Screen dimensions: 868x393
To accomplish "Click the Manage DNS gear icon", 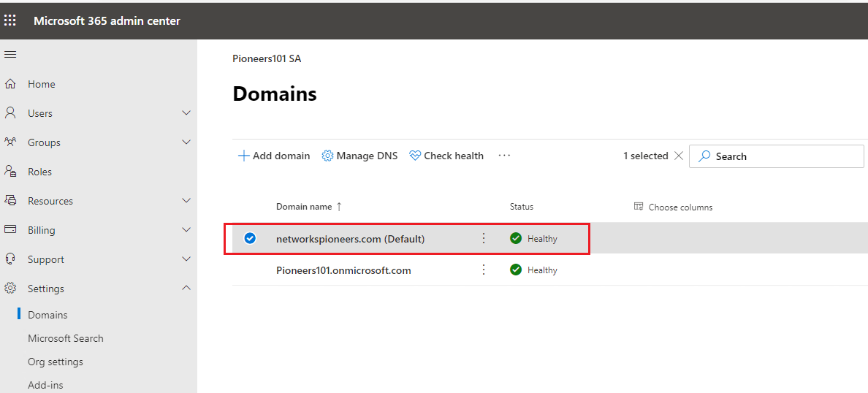I will (328, 156).
